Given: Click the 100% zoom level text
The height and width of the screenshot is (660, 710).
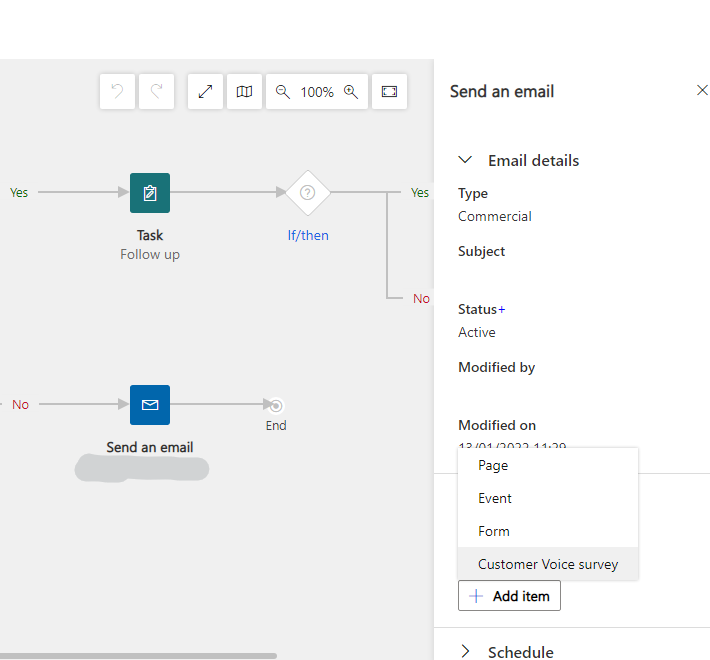Looking at the screenshot, I should tap(317, 92).
